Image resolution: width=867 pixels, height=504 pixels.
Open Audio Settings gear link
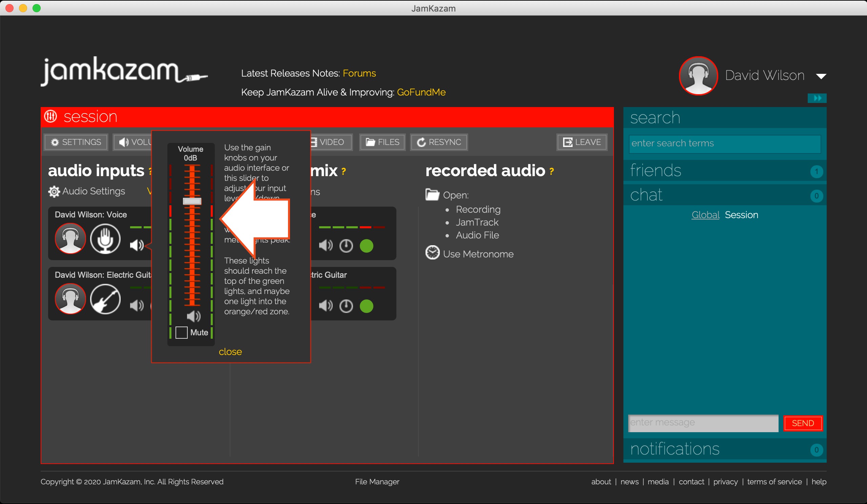(87, 191)
